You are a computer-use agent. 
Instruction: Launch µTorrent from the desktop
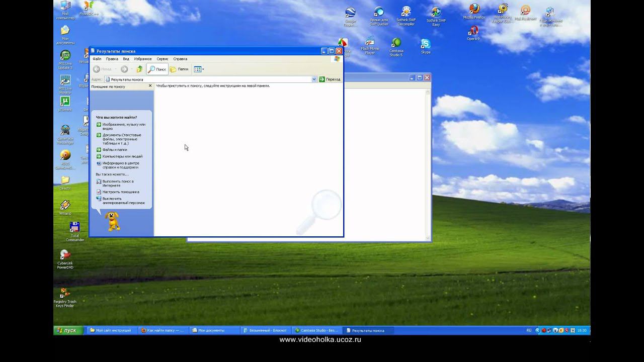[x=65, y=103]
